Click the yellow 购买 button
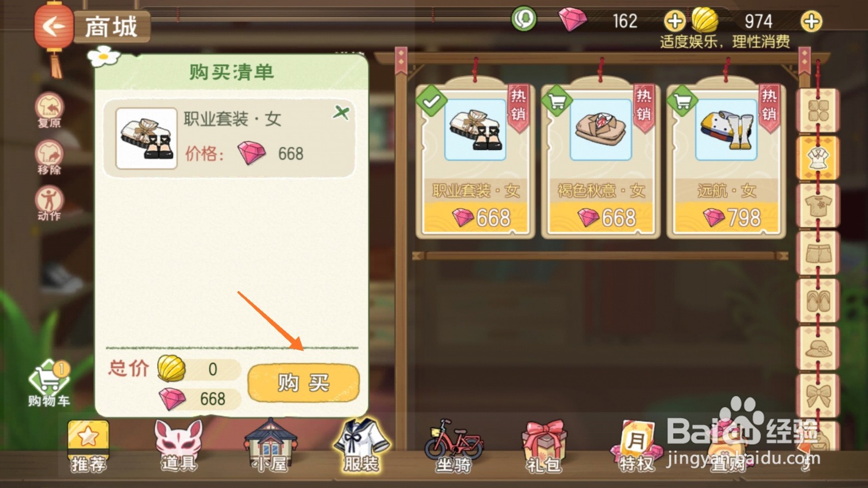This screenshot has width=868, height=488. coord(303,383)
